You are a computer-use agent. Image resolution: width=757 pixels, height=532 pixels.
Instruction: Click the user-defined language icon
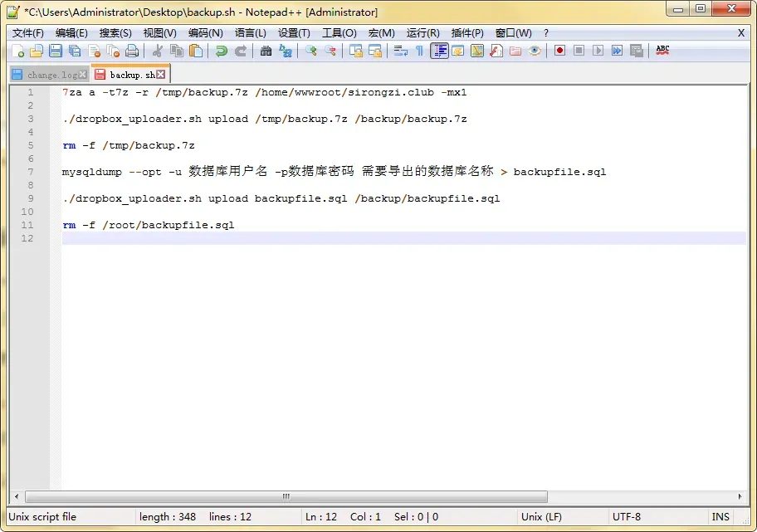(458, 51)
